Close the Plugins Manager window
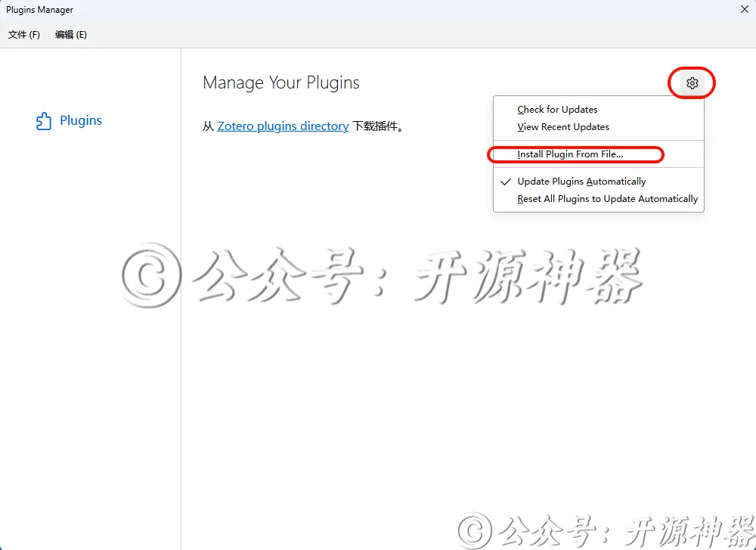 (x=744, y=9)
